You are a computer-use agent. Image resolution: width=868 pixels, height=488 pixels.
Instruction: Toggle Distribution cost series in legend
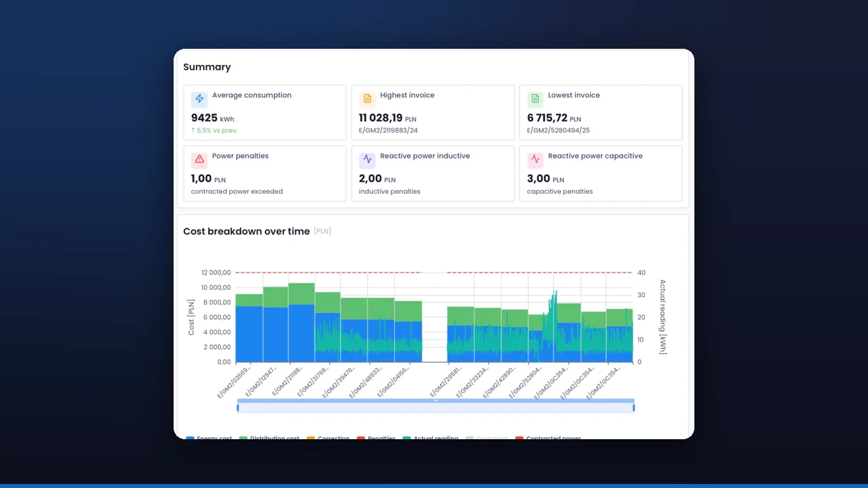269,438
